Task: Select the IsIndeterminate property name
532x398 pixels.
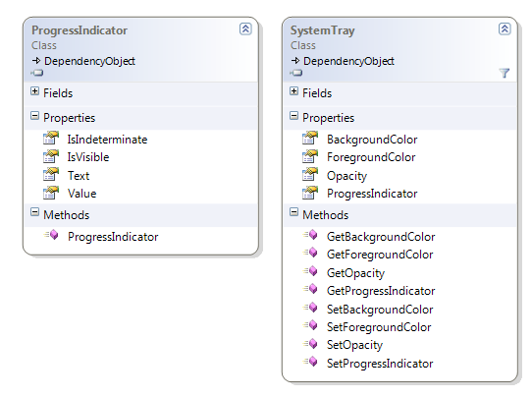Action: pyautogui.click(x=107, y=140)
